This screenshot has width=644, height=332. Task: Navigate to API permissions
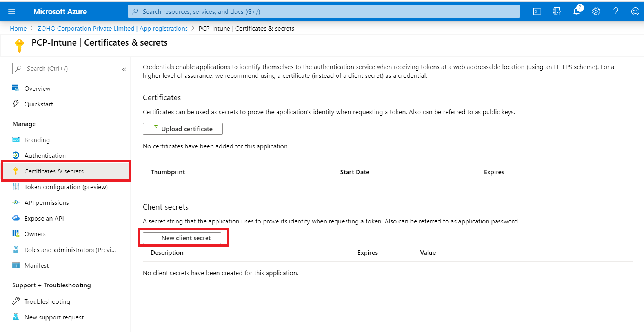[47, 203]
